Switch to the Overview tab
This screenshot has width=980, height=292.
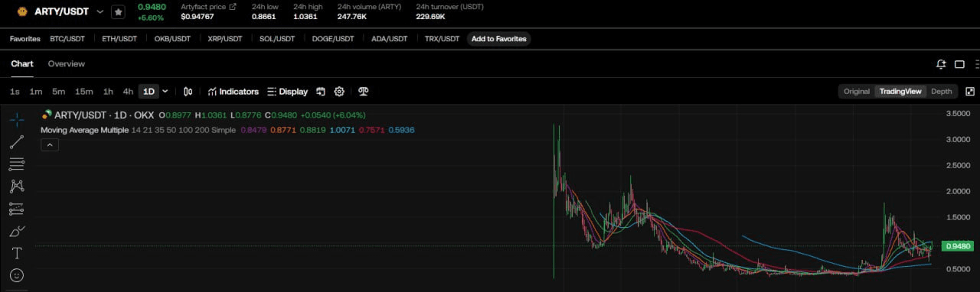click(67, 64)
